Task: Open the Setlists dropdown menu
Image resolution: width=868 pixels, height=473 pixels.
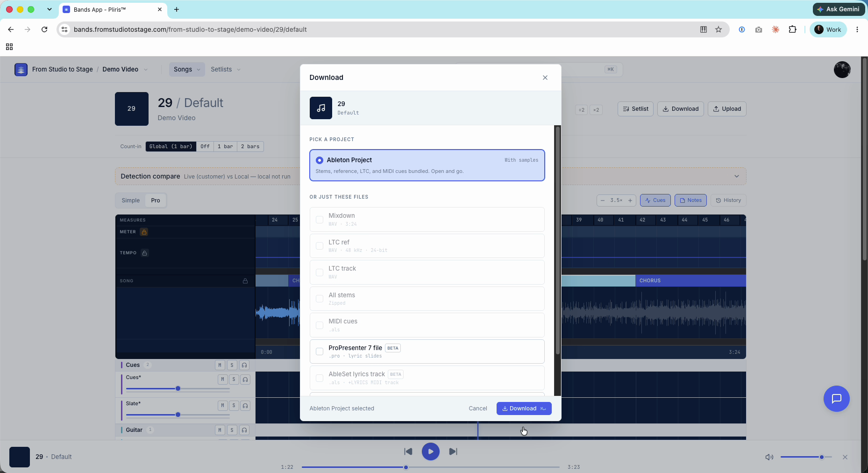Action: [x=226, y=69]
